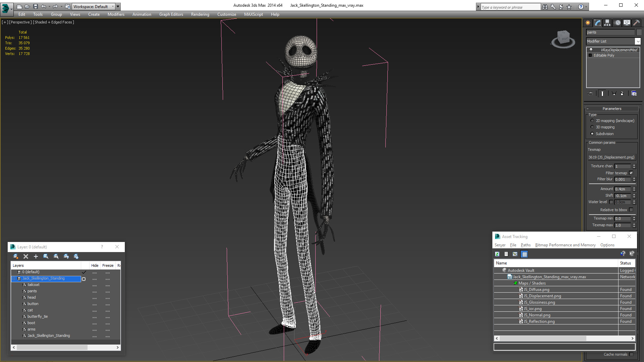
Task: Collapse the Jack_Skellington_Standing layer tree
Action: (14, 279)
